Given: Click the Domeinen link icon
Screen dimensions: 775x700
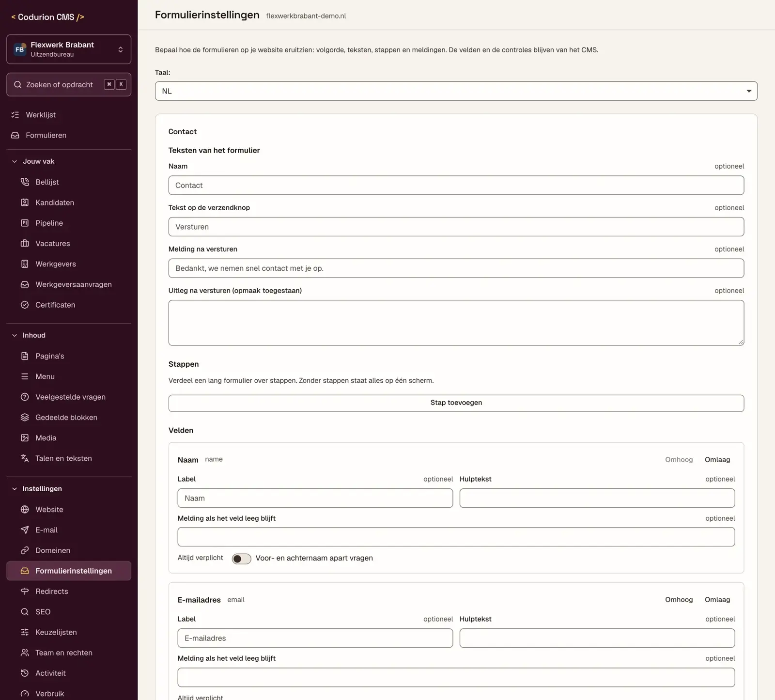Looking at the screenshot, I should [x=25, y=550].
